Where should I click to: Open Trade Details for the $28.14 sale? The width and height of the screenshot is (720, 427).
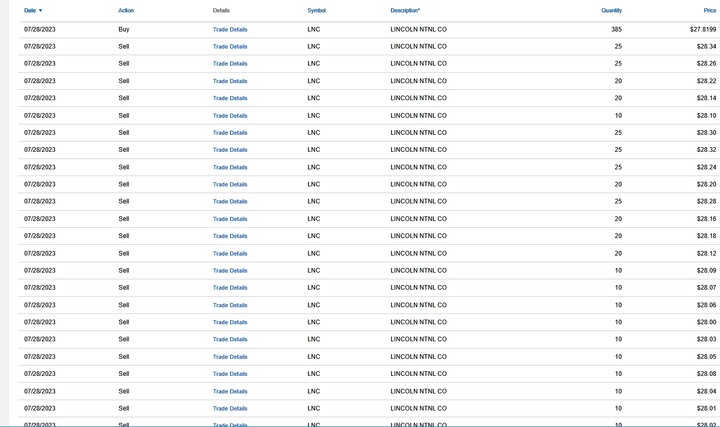230,98
